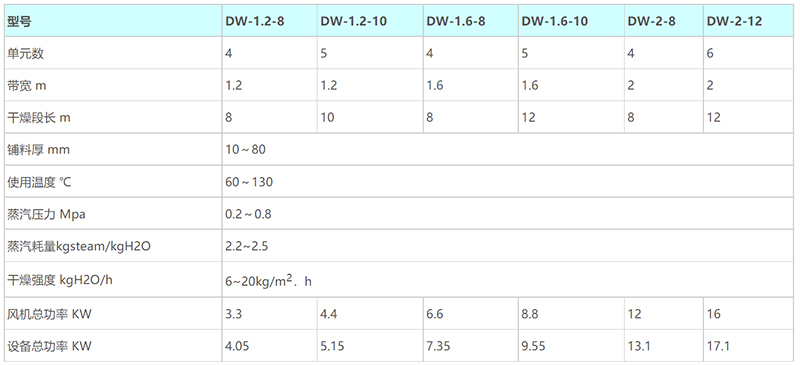
Task: Click the 10～80 material thickness cell
Action: 245,150
